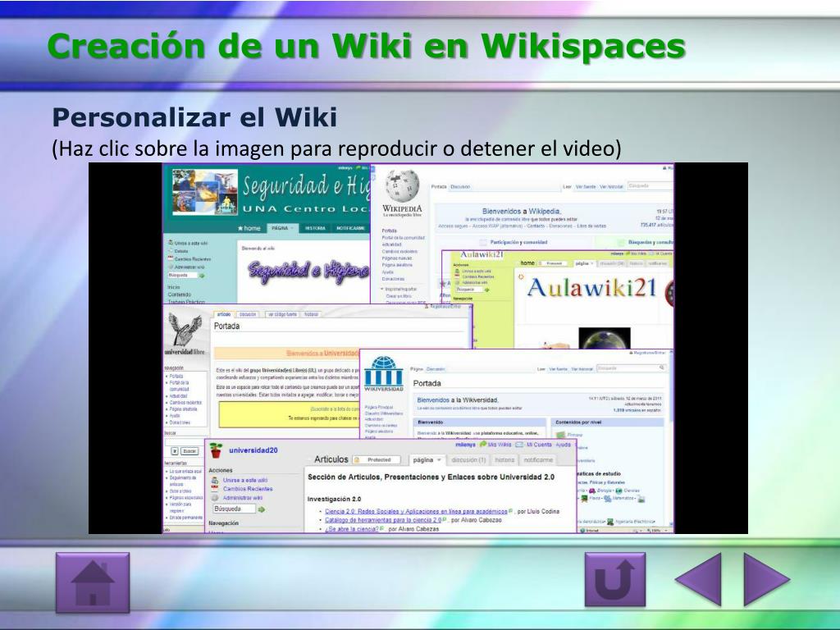Click the 'Bienvenidos a la Wikiversidad' heading
The height and width of the screenshot is (630, 840).
tap(458, 400)
